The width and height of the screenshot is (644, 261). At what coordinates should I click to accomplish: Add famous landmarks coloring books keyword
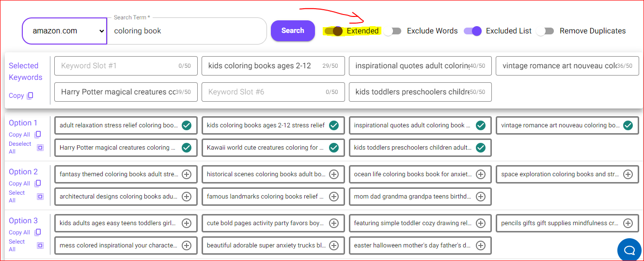(334, 197)
